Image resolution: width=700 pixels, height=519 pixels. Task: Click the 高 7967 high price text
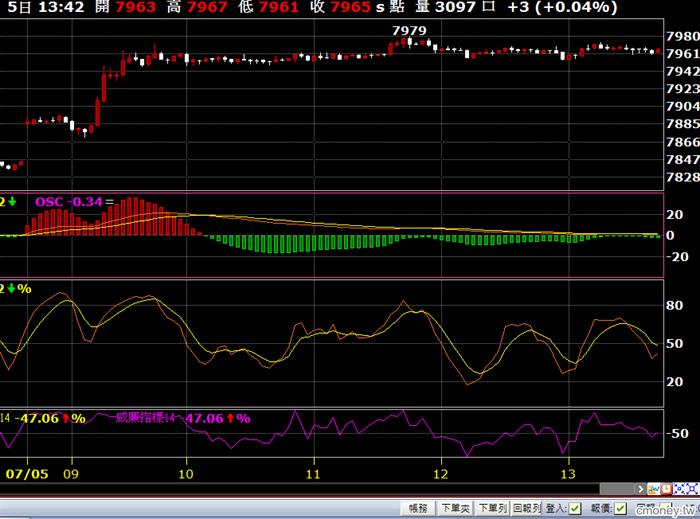[197, 7]
